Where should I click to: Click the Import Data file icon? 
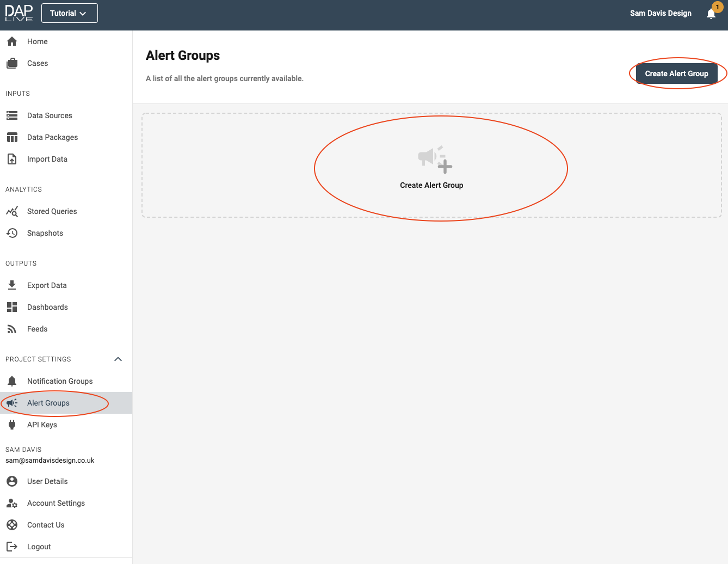click(x=12, y=159)
